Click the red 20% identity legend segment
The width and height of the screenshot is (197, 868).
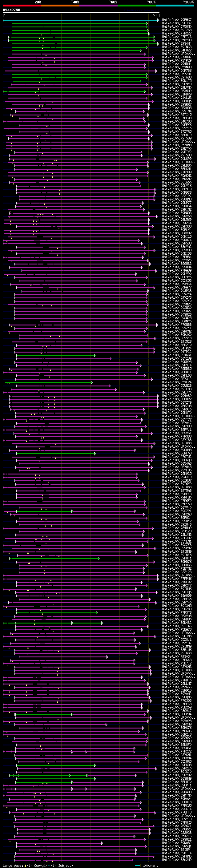pyautogui.click(x=22, y=6)
